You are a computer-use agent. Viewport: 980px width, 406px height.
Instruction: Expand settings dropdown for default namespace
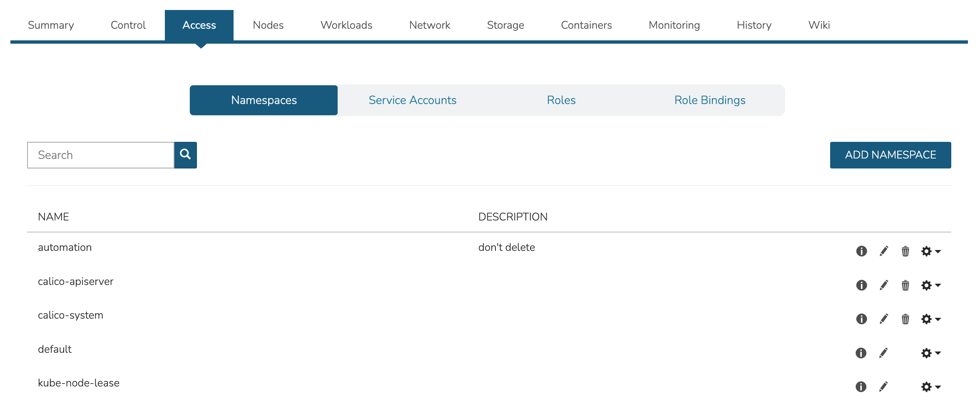tap(931, 353)
